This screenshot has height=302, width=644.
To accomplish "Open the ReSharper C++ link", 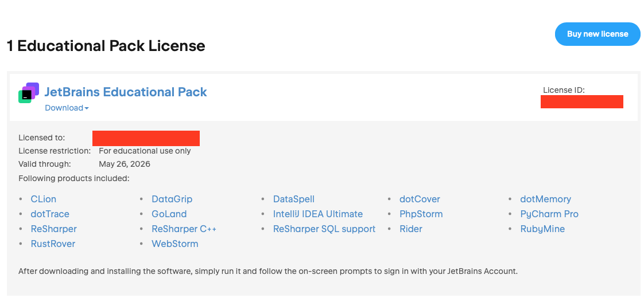I will [184, 229].
